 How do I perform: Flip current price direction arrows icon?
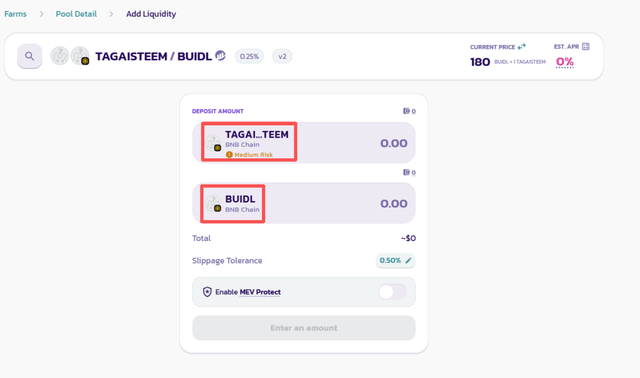tap(522, 47)
